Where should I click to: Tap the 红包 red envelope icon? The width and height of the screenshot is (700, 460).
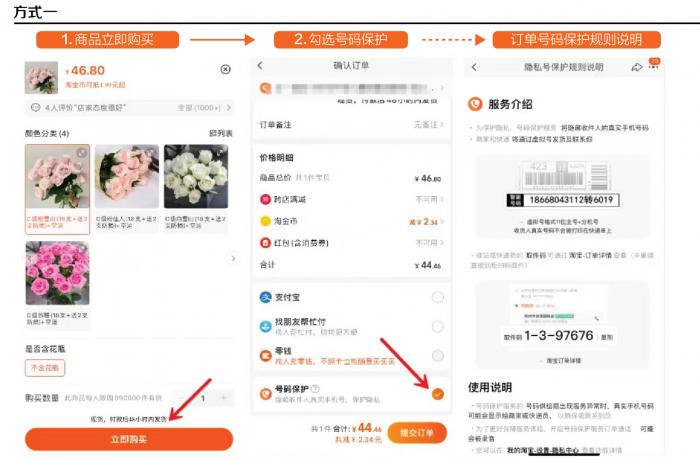pyautogui.click(x=266, y=243)
